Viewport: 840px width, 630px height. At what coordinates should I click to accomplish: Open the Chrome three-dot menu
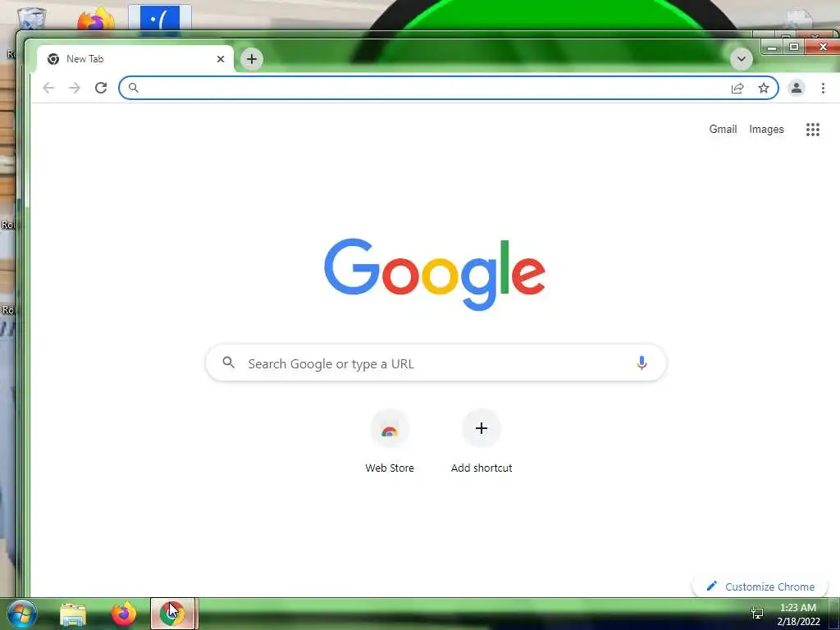(x=823, y=88)
